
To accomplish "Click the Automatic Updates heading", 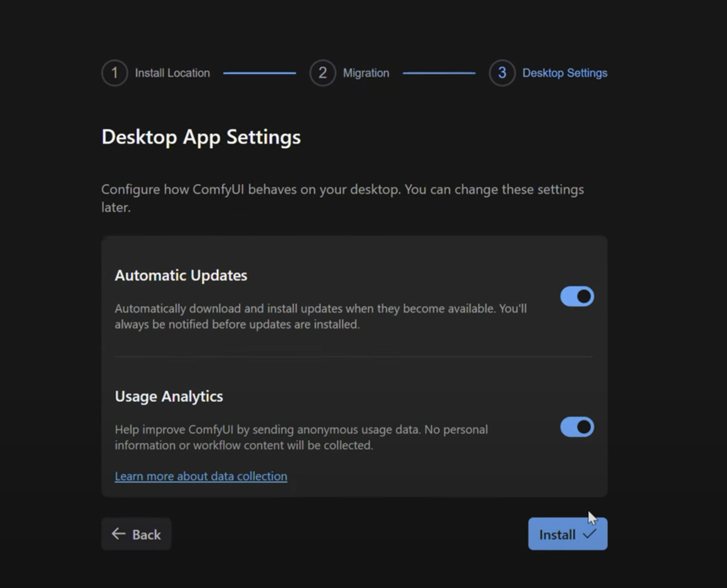I will 181,275.
